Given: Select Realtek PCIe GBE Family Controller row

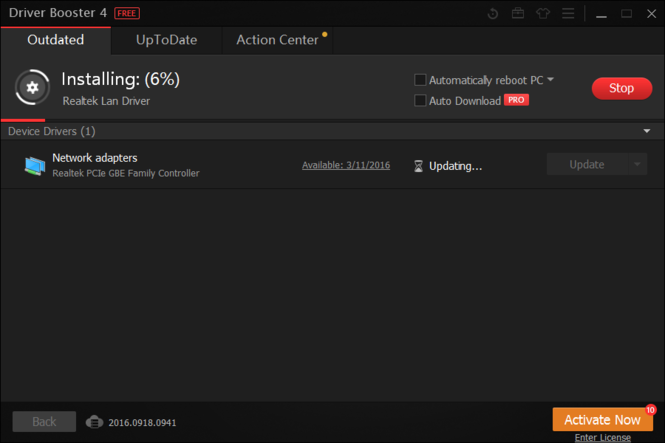Looking at the screenshot, I should 332,165.
